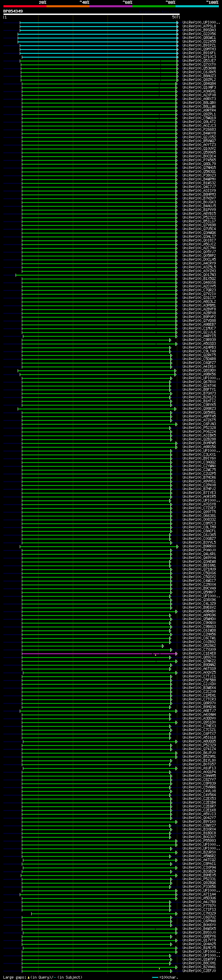222x980 pixels.
Task: Click the Large gaps legend text
Action: tap(43, 977)
